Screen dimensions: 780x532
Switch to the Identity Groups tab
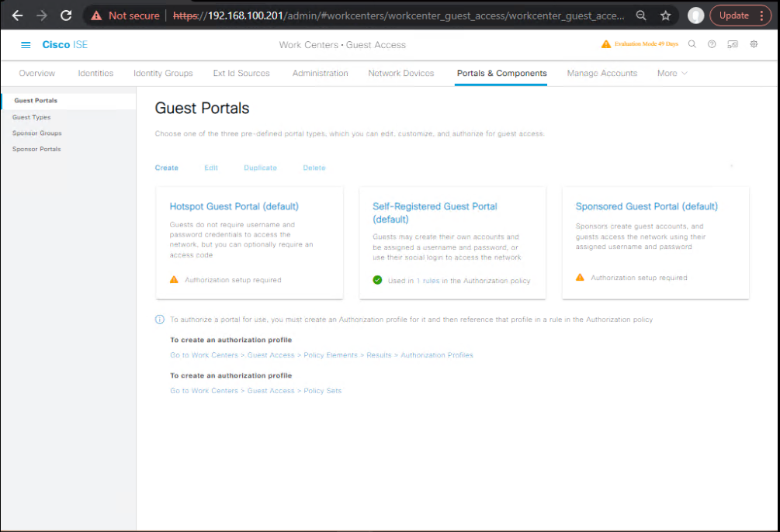pos(163,73)
